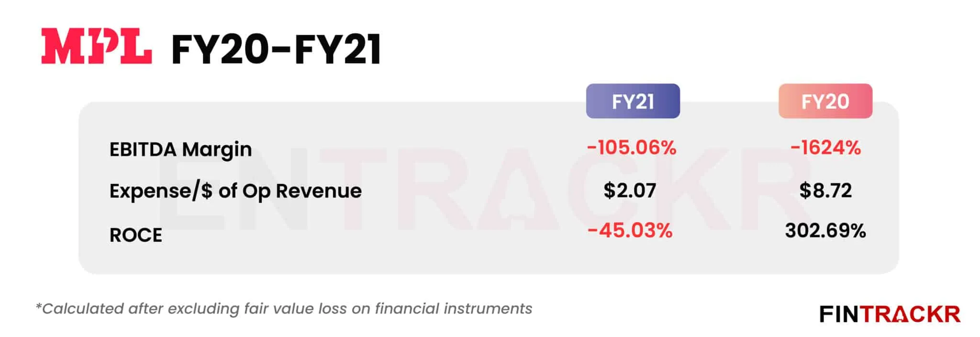
Task: Select the purple FY21 badge
Action: 633,101
